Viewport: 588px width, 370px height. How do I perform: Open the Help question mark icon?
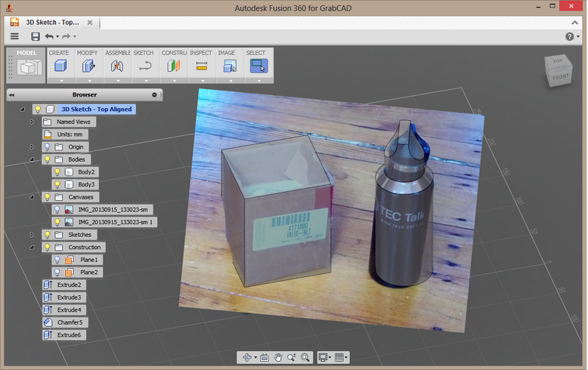[570, 36]
